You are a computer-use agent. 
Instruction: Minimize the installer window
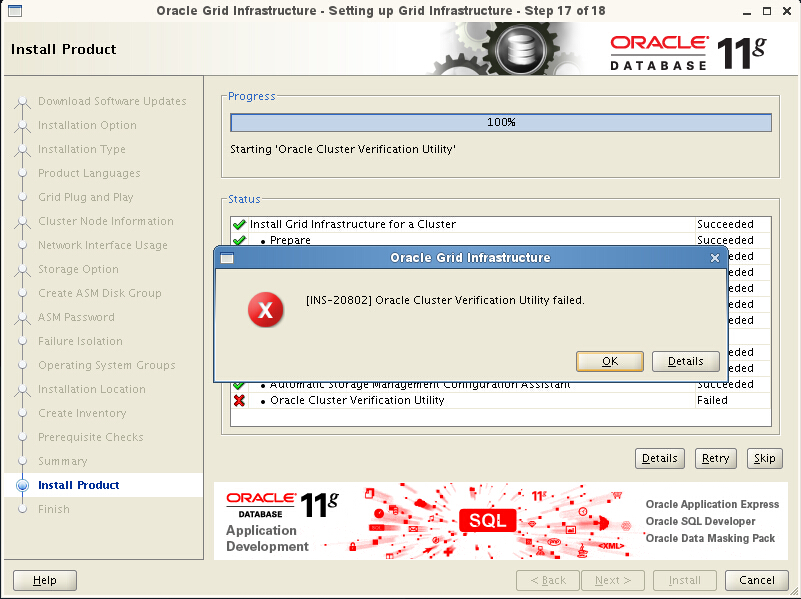tap(747, 11)
